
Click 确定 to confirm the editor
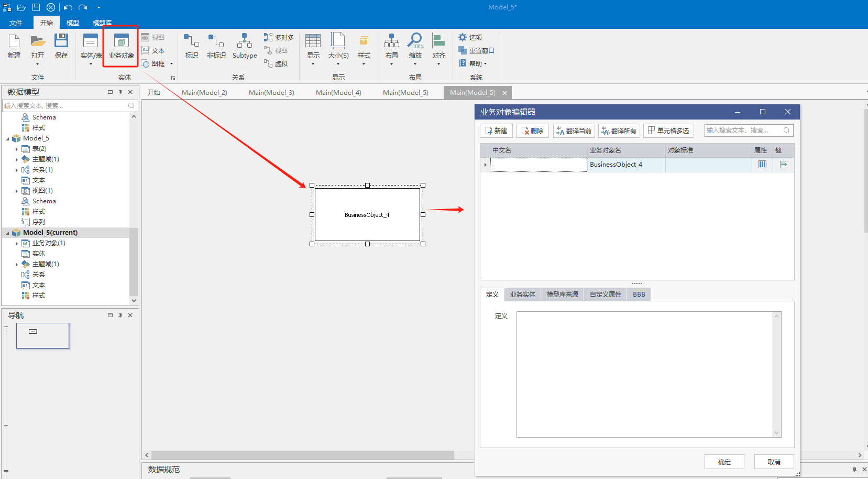point(724,462)
